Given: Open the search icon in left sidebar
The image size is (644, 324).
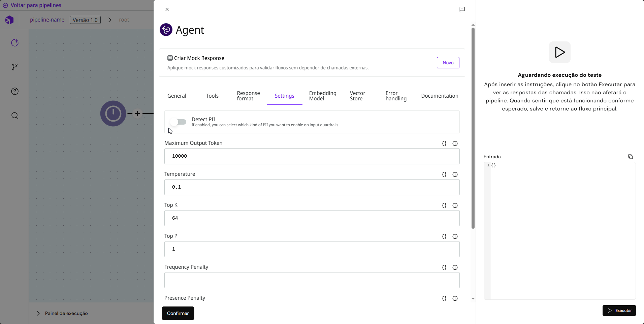Looking at the screenshot, I should click(15, 116).
